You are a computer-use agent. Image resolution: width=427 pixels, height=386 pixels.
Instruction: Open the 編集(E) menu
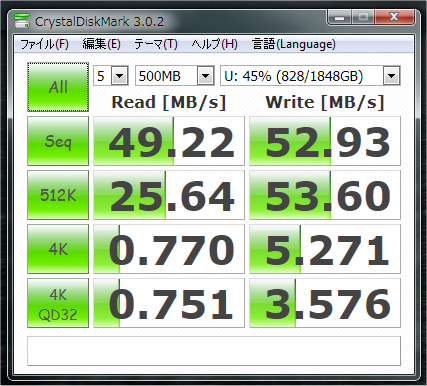click(101, 44)
